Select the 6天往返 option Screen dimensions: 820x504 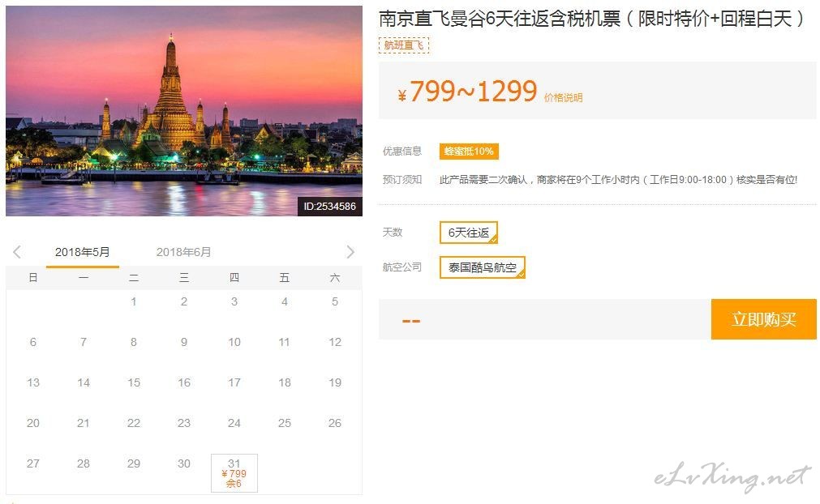coord(469,233)
